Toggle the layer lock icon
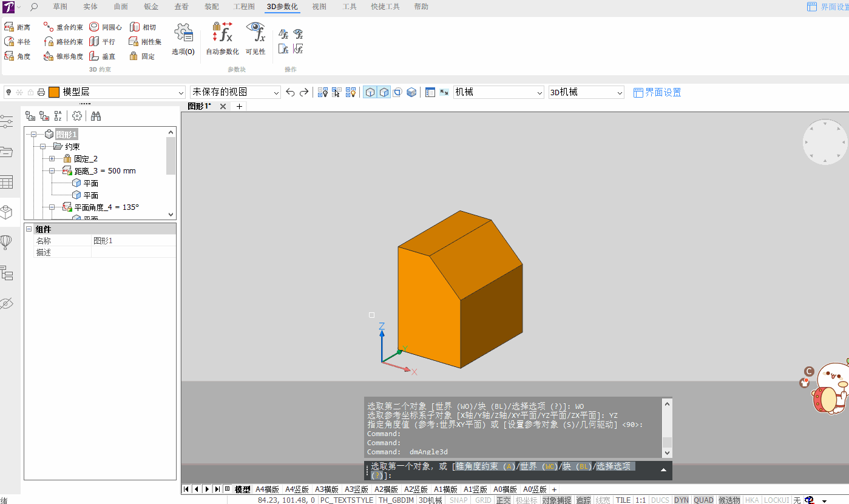849x504 pixels. pos(30,92)
